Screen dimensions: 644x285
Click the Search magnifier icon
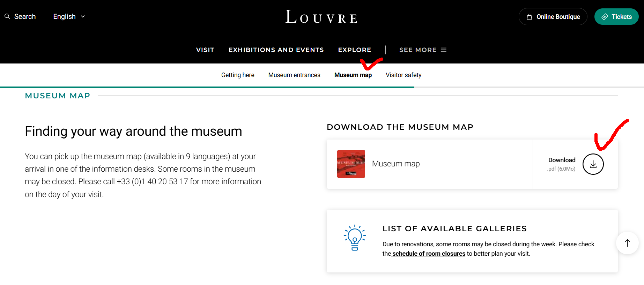pyautogui.click(x=7, y=16)
